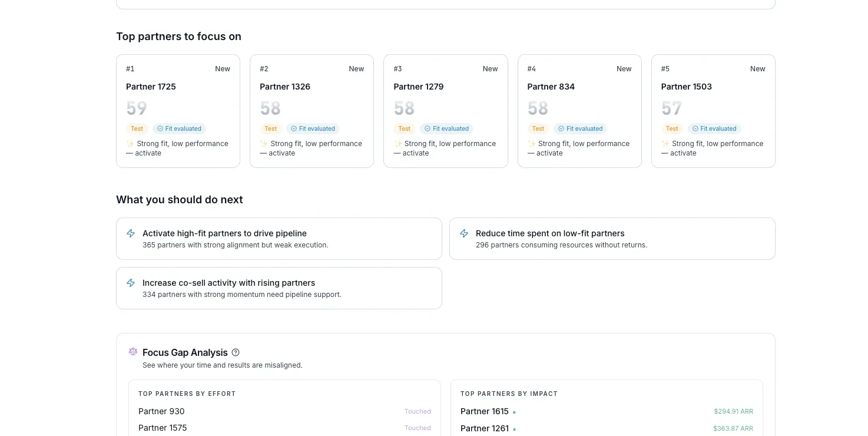This screenshot has width=868, height=436.
Task: Click $363.87 ARR value
Action: tap(733, 428)
